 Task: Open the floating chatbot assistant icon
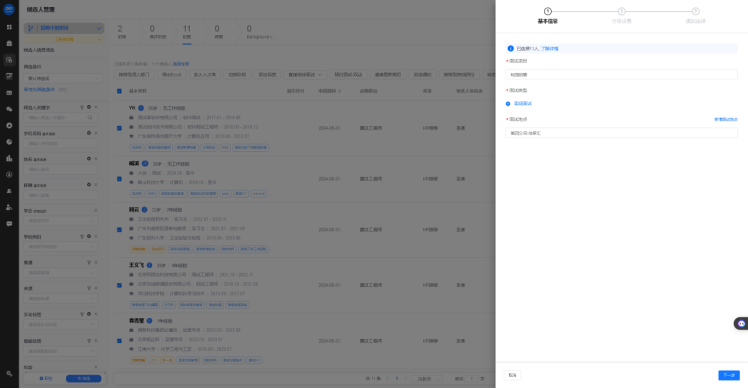741,324
